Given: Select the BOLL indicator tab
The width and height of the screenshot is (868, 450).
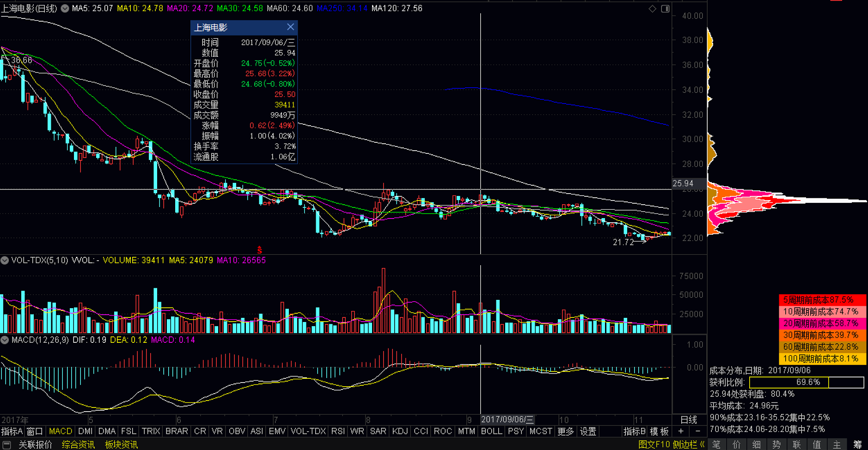Looking at the screenshot, I should click(x=491, y=431).
